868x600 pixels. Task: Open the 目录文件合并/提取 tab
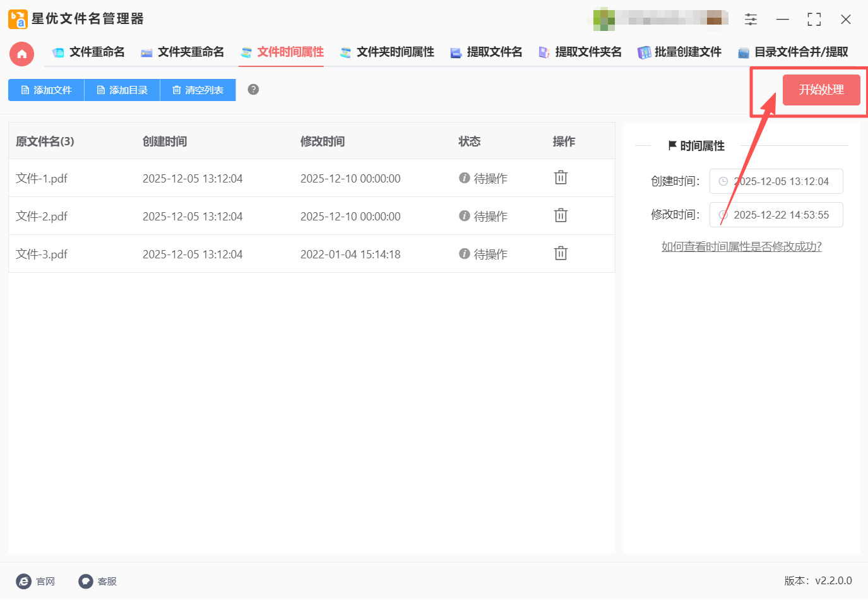[793, 52]
